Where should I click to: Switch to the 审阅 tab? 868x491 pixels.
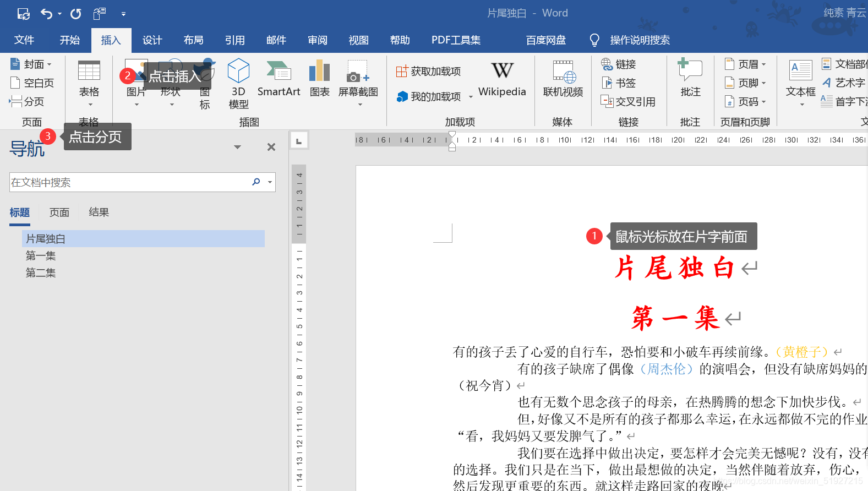pos(318,40)
